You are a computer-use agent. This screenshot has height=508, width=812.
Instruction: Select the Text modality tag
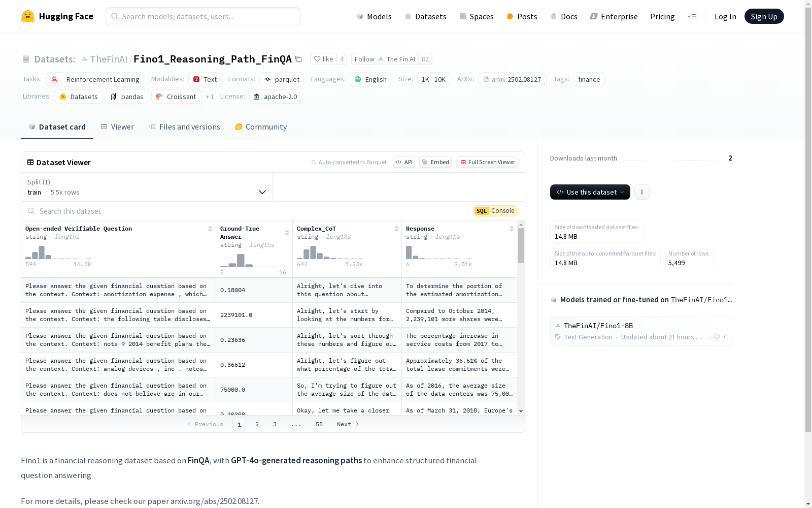point(205,79)
